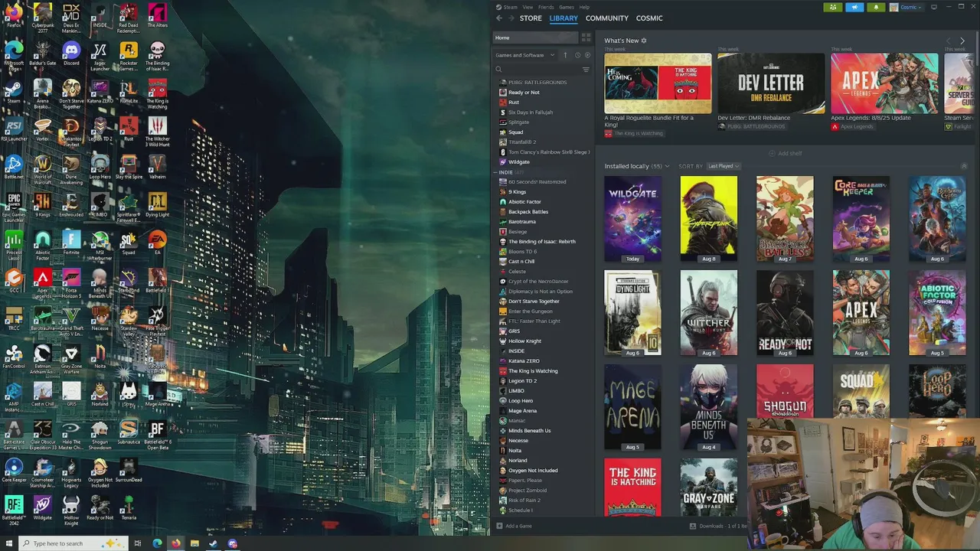The image size is (980, 551).
Task: Open the MSI Afterburner desktop shortcut
Action: [100, 246]
